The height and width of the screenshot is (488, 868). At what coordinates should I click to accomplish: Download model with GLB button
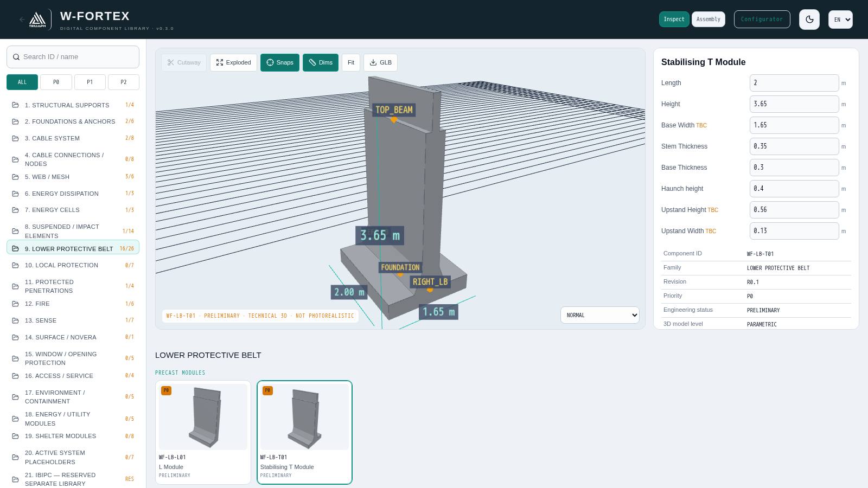coord(380,62)
